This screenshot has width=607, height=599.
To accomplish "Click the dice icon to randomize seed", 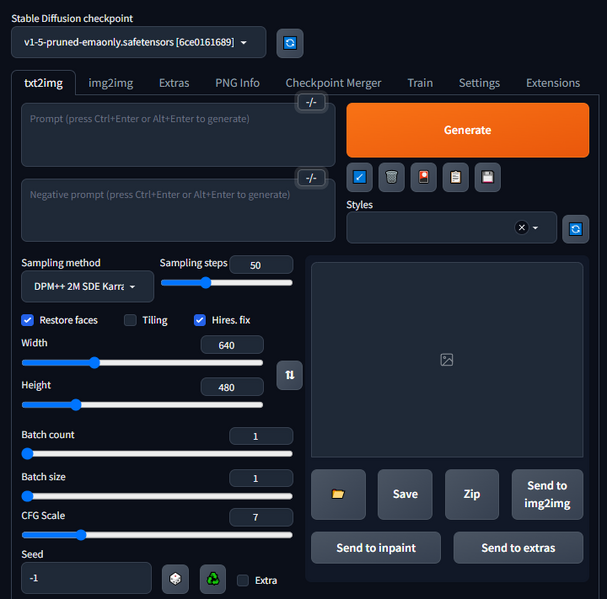I will 175,578.
